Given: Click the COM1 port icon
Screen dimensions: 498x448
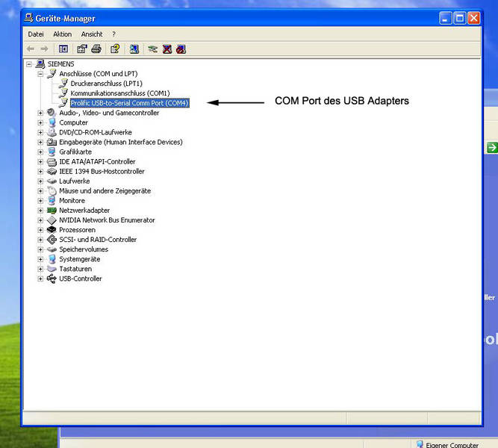Looking at the screenshot, I should tap(63, 93).
